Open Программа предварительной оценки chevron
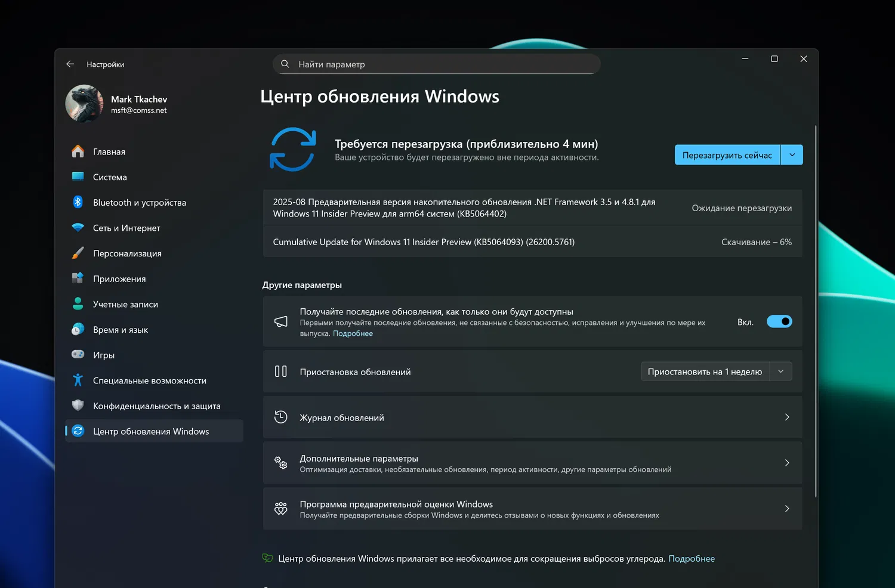Image resolution: width=895 pixels, height=588 pixels. [787, 509]
